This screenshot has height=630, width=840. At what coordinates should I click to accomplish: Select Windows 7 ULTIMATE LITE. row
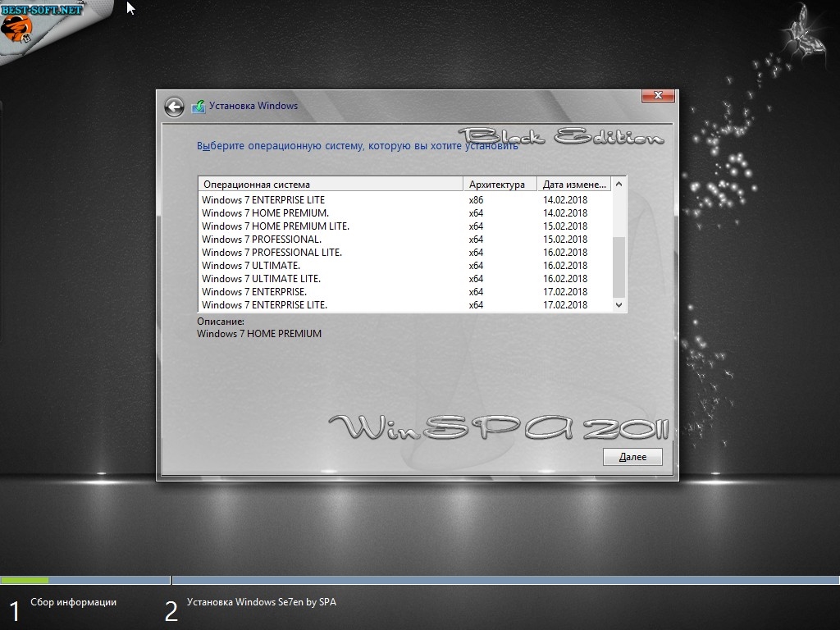coord(405,279)
